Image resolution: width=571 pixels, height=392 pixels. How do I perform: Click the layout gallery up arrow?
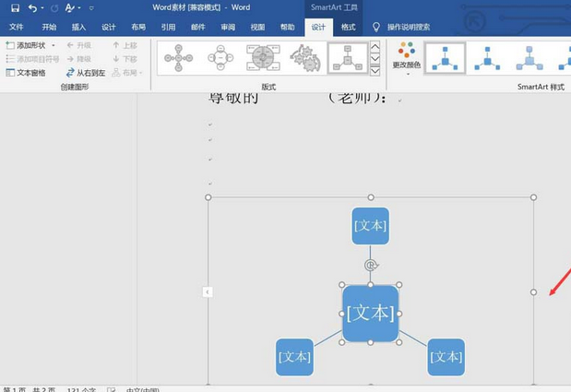tap(375, 47)
